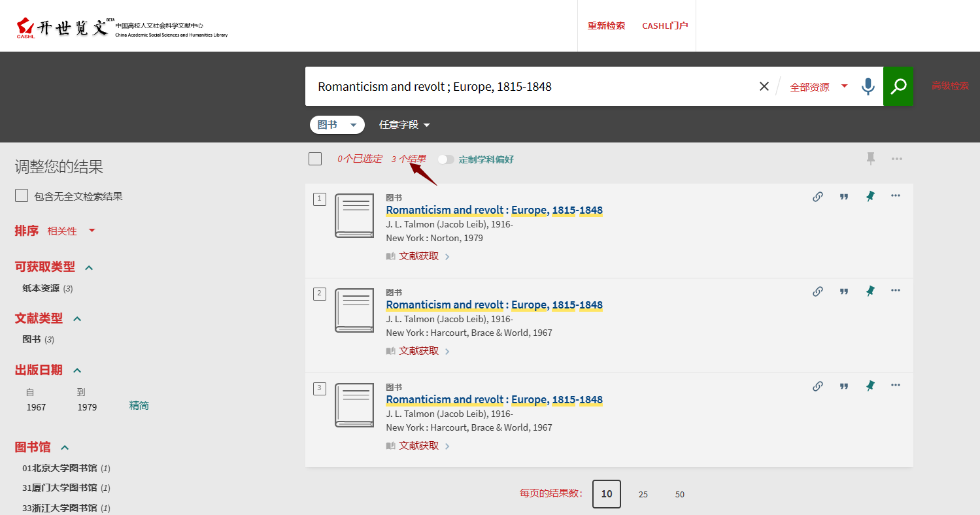This screenshot has height=515, width=980.
Task: Open the 全部资源 scope dropdown
Action: (819, 87)
